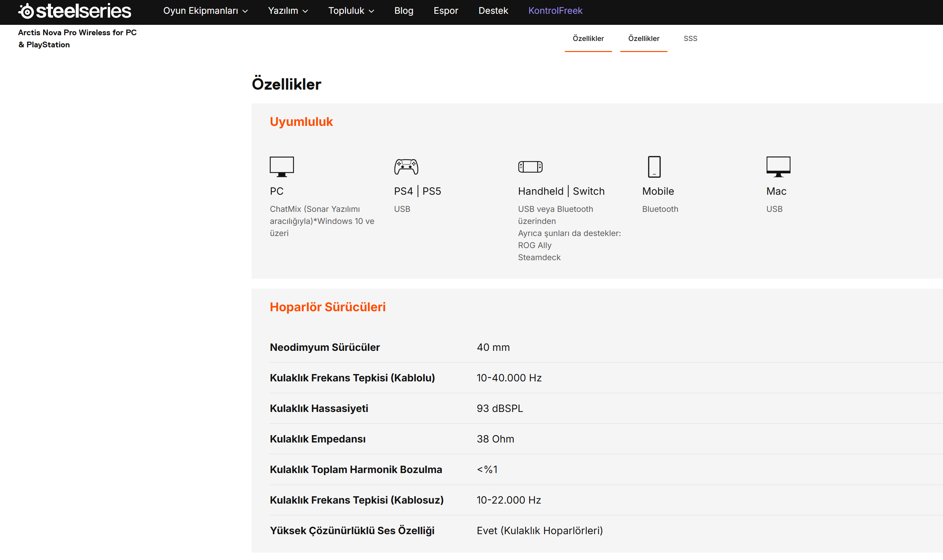
Task: Click Kulaklık Toplam Harmonik Bozulma label
Action: click(x=356, y=469)
